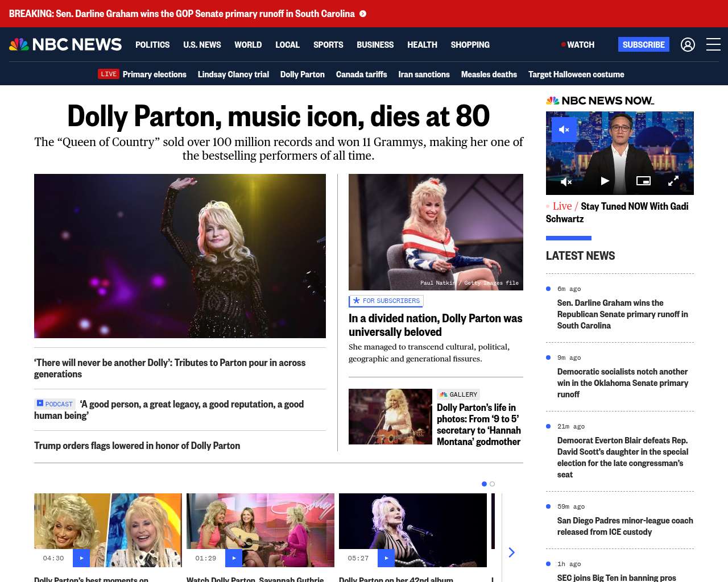Viewport: 728px width, 582px height.
Task: Click the FOR SUBSCRIBERS badge
Action: [386, 301]
